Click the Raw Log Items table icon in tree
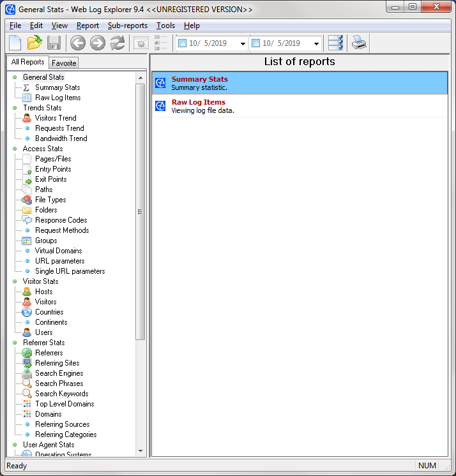This screenshot has width=456, height=476. click(x=27, y=98)
